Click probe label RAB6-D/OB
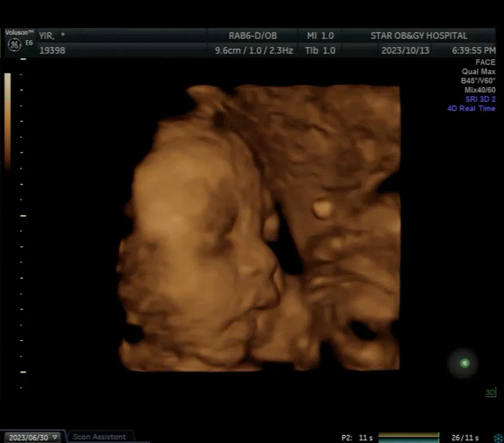 pos(253,35)
